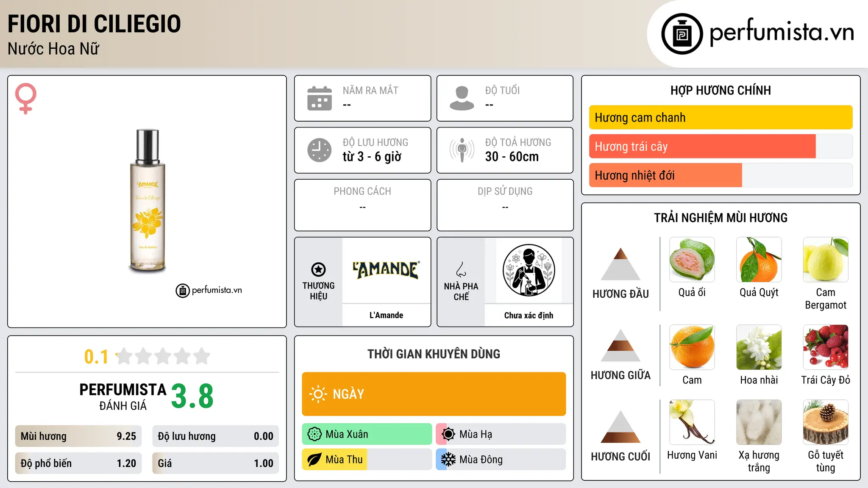This screenshot has height=488, width=868.
Task: Click the calendar icon beside Năm Ra Mắt
Action: point(320,98)
